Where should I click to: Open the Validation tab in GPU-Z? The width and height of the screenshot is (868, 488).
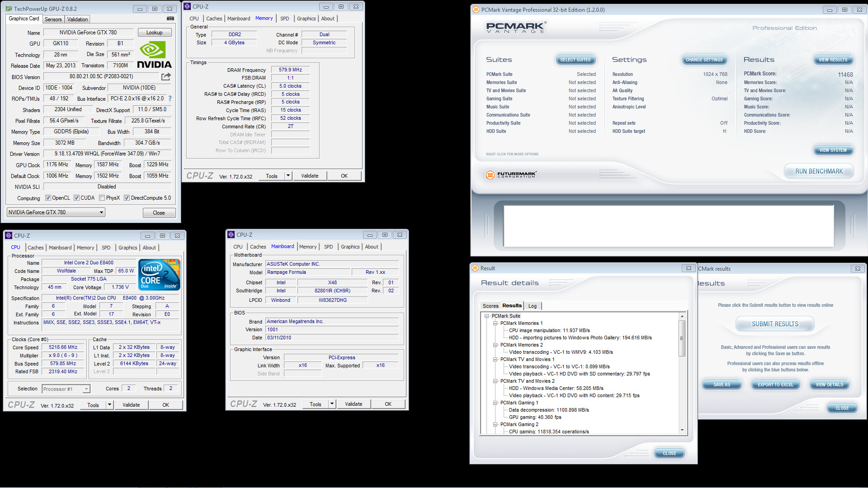coord(77,19)
